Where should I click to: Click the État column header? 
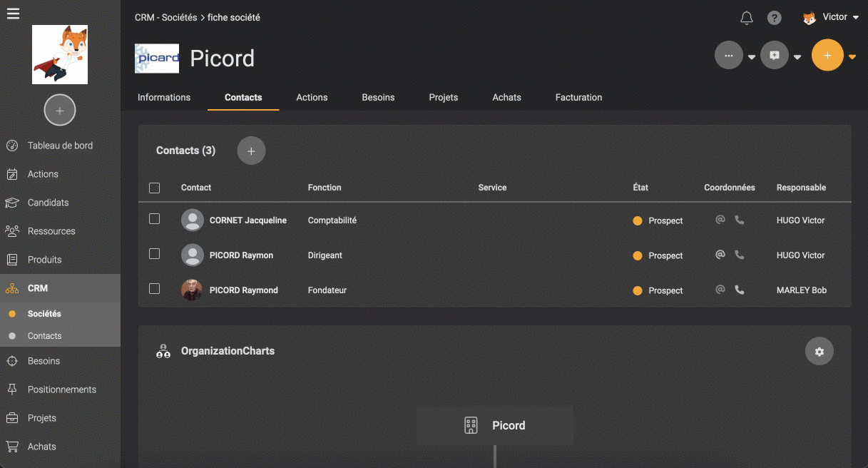(x=640, y=188)
